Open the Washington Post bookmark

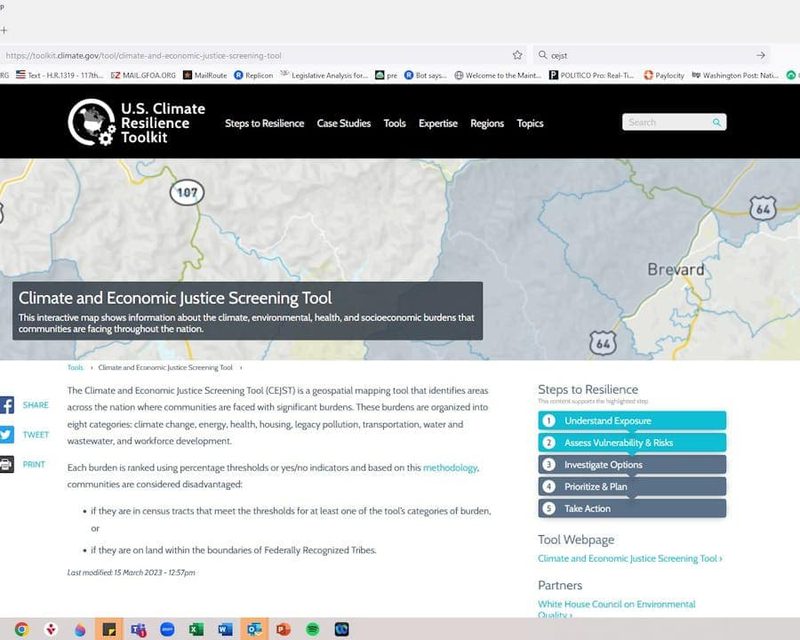tap(735, 75)
